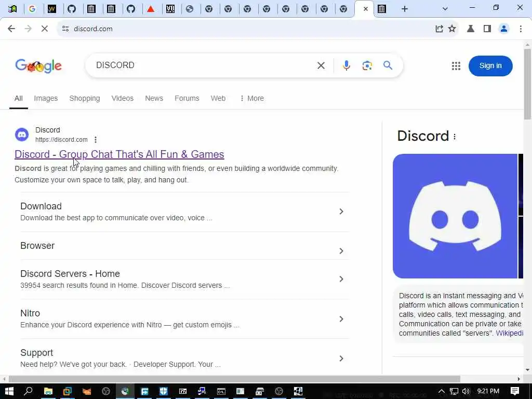Screen dimensions: 532x399
Task: Submit search with the magnifying glass icon
Action: tap(388, 65)
